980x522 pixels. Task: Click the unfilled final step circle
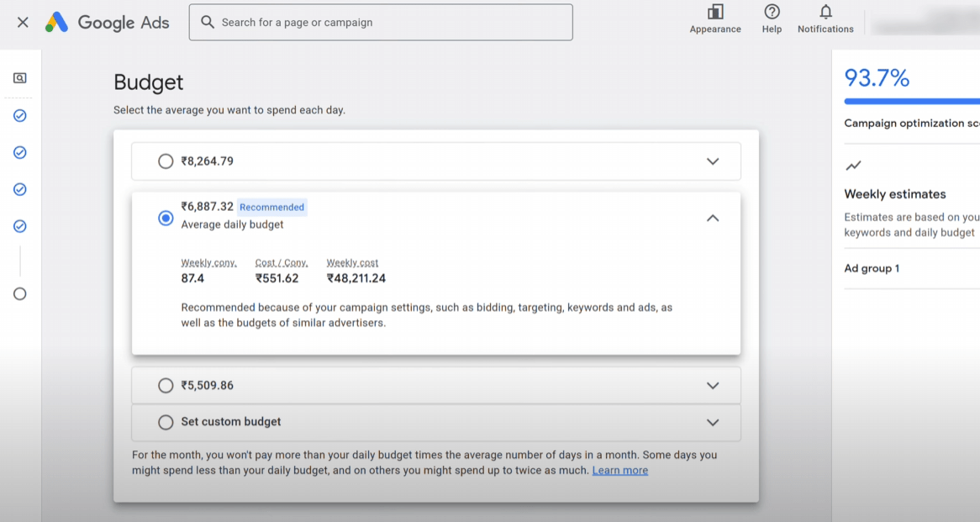[20, 293]
